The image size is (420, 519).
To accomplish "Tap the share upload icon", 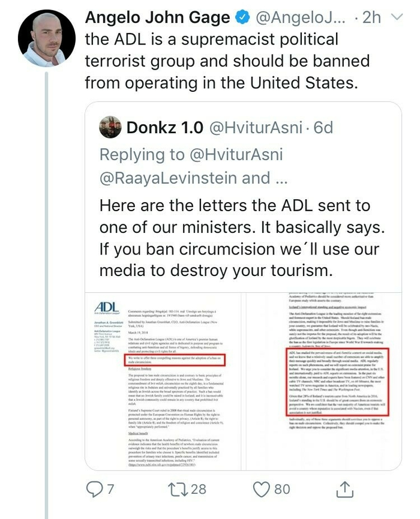I will click(x=345, y=490).
